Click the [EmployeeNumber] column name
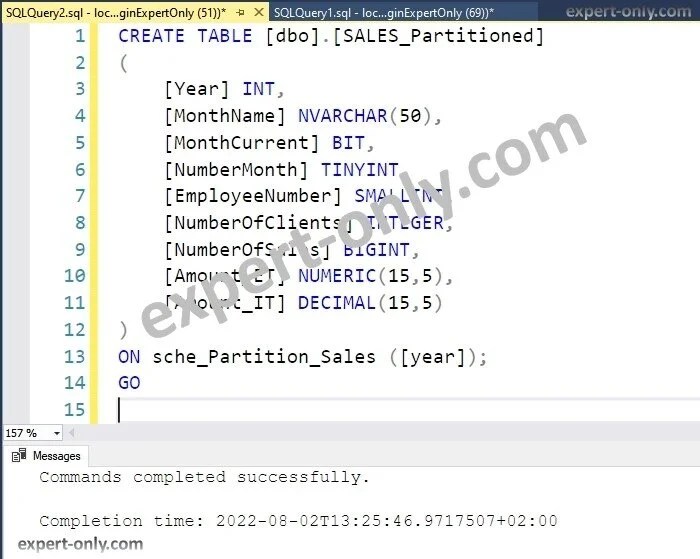This screenshot has width=700, height=559. tap(253, 196)
